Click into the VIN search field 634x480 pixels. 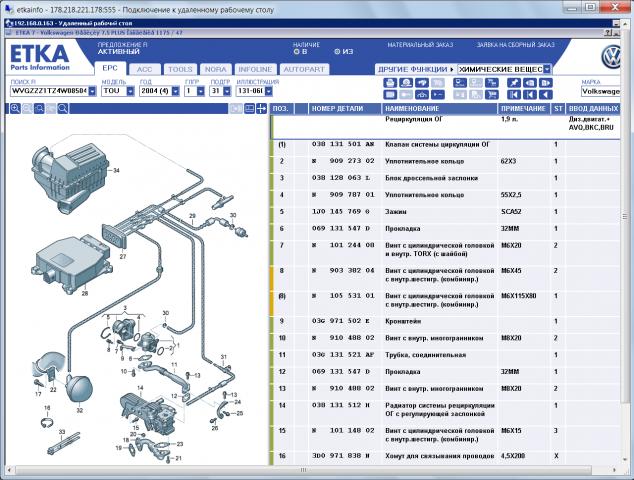pyautogui.click(x=49, y=91)
